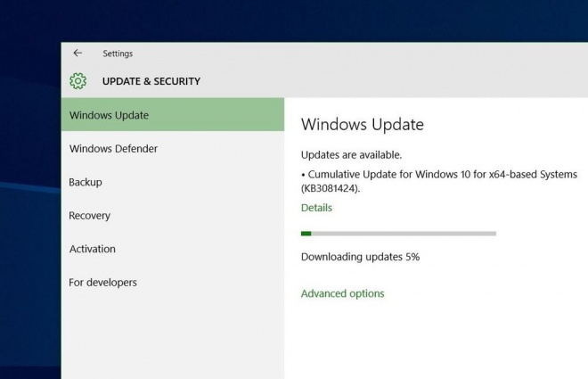Click the Cumulative Update KB3081424 entry
This screenshot has width=588, height=379.
click(439, 181)
